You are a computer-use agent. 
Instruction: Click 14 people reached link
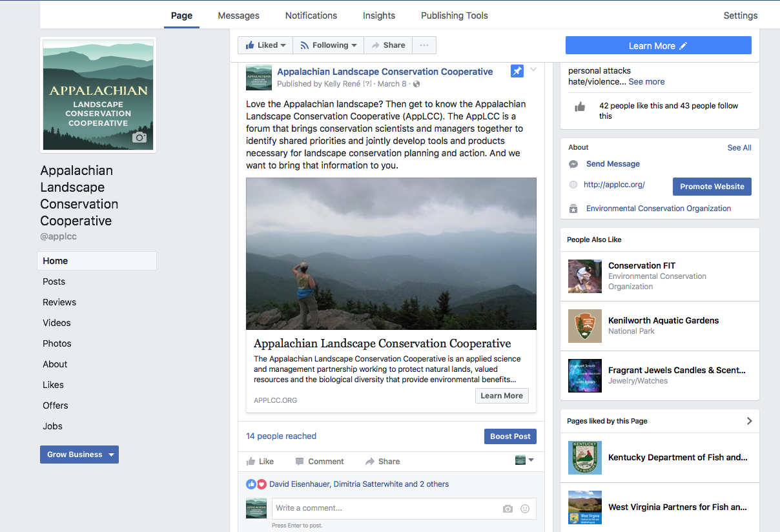[281, 436]
